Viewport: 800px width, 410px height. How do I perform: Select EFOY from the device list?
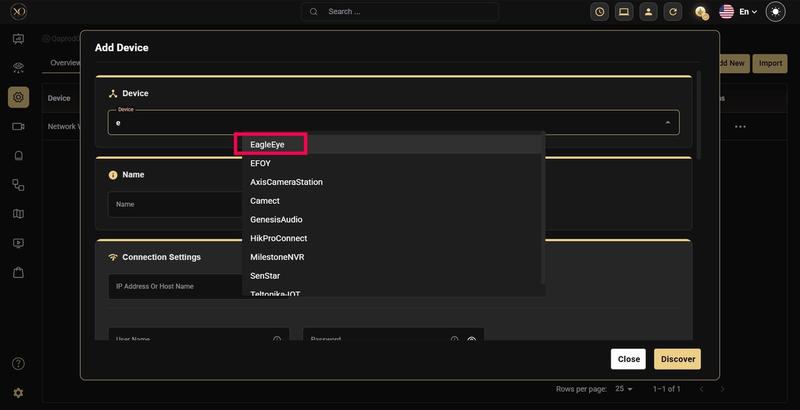391,163
